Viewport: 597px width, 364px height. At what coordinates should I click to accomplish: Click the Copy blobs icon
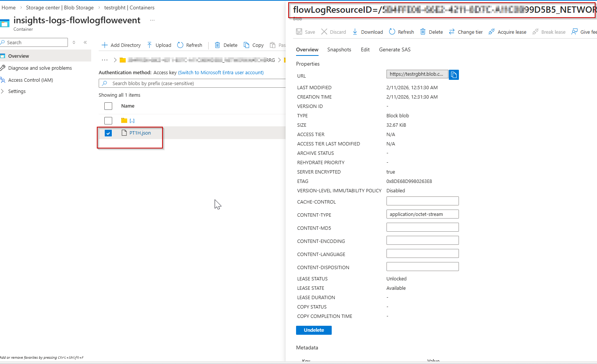[x=247, y=45]
